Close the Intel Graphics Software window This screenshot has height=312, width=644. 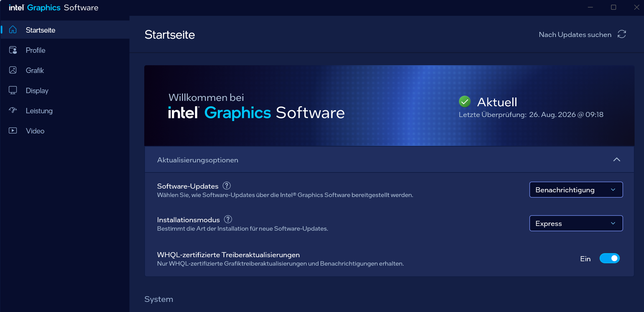(637, 7)
